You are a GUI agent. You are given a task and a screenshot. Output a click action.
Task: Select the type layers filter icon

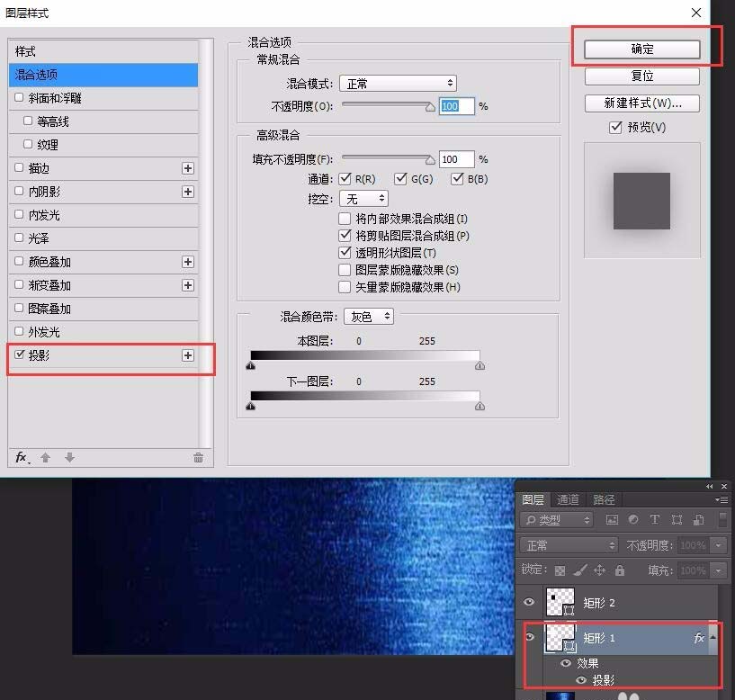654,519
